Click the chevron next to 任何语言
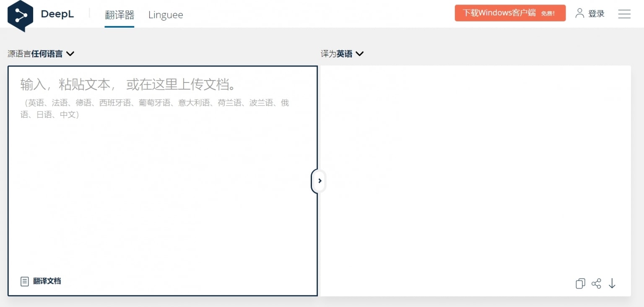 (x=70, y=54)
